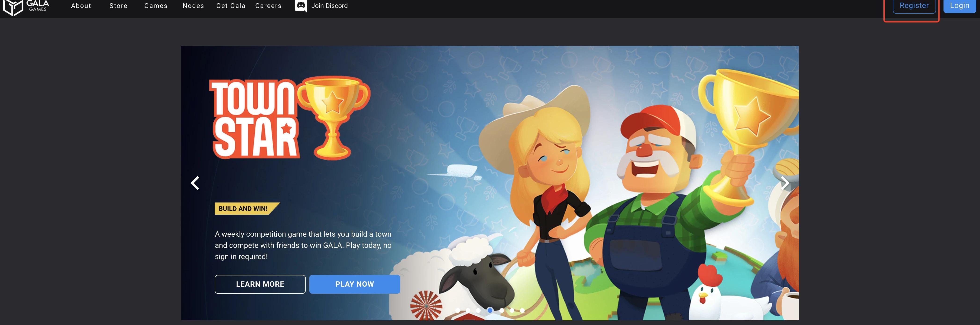Select the first carousel dot

click(x=458, y=311)
